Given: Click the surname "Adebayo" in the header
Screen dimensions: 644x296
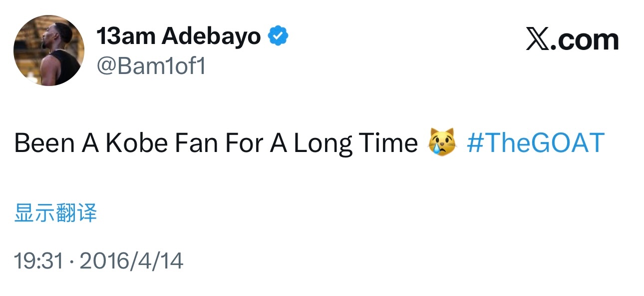Looking at the screenshot, I should coord(211,37).
